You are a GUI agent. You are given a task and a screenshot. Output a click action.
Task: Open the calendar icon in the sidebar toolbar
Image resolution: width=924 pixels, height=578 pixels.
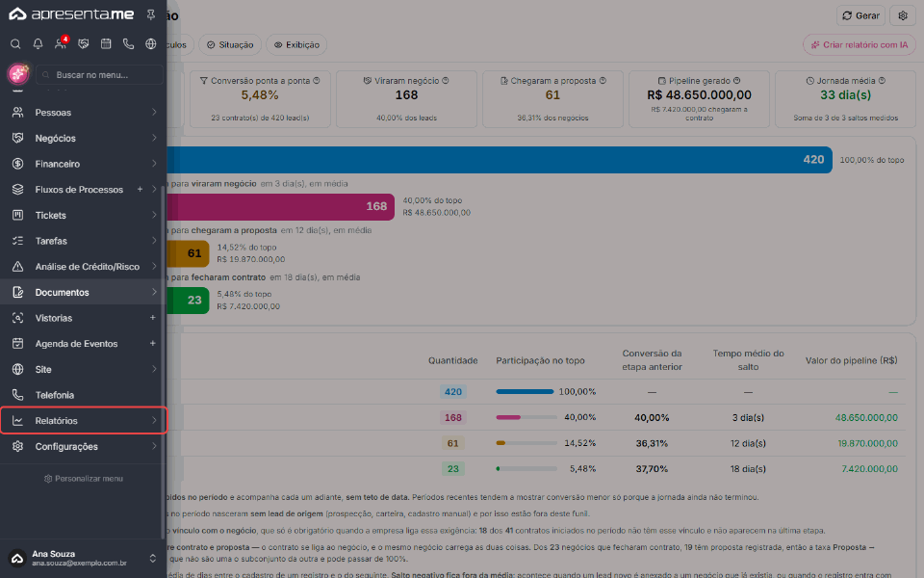tap(106, 44)
